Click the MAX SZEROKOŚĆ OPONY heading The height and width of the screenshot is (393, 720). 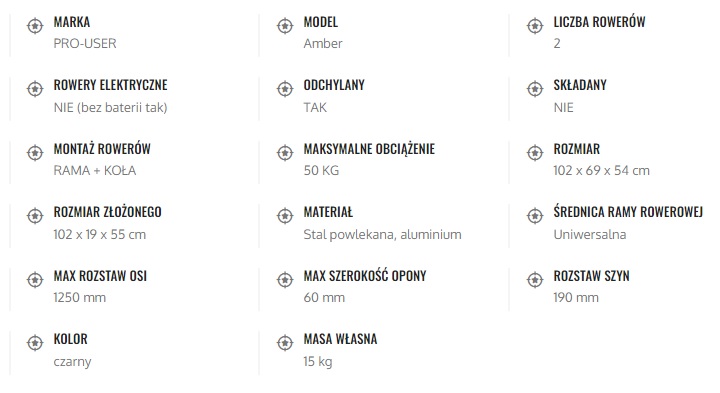[365, 276]
